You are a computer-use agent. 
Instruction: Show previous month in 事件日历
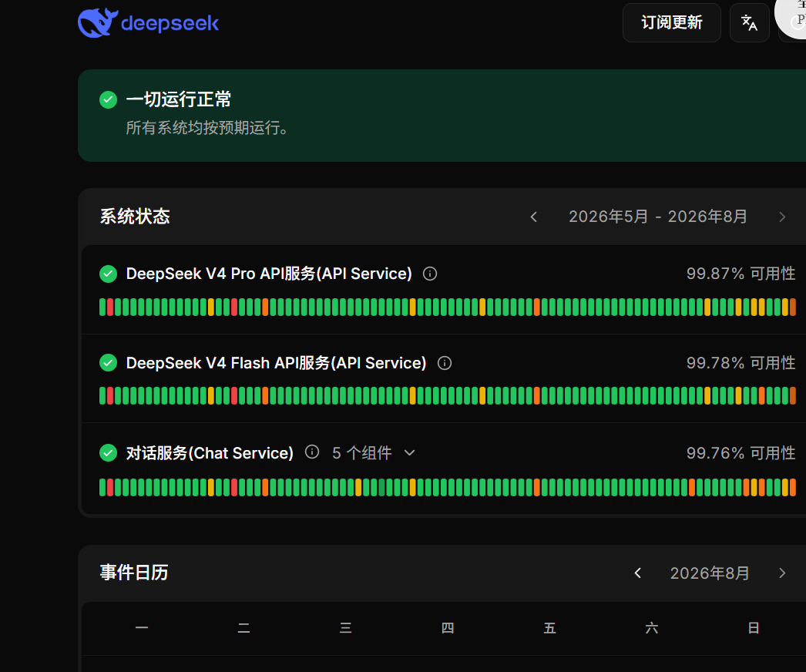(637, 573)
